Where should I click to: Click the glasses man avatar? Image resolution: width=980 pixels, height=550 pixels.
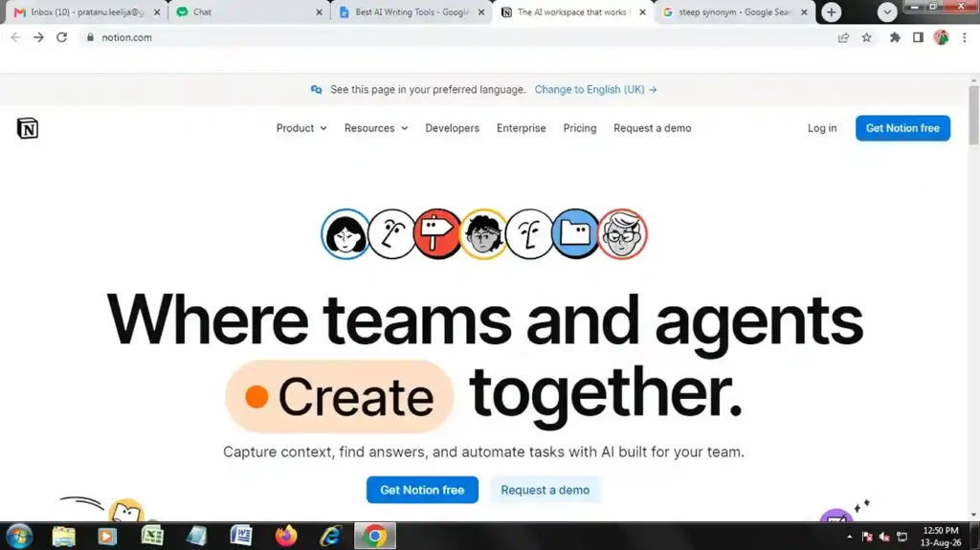(622, 234)
